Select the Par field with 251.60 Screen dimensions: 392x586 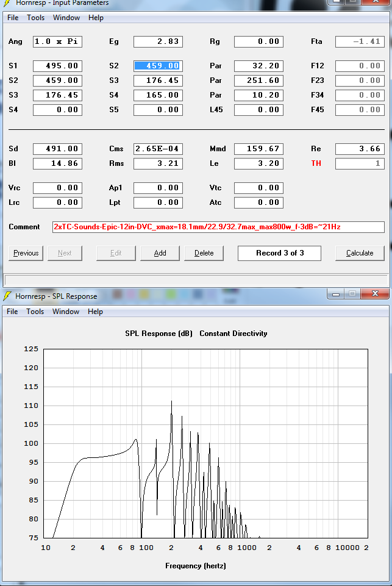coord(258,80)
